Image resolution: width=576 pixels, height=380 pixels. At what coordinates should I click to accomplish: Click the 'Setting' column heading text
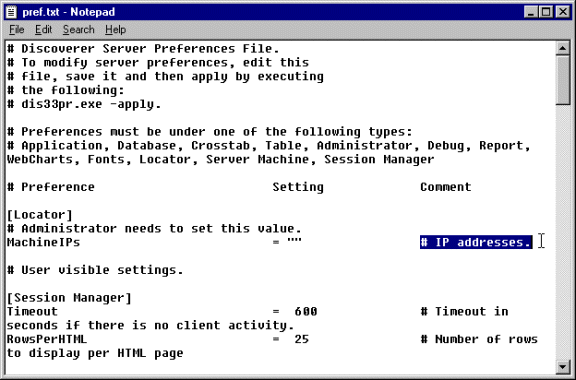298,187
